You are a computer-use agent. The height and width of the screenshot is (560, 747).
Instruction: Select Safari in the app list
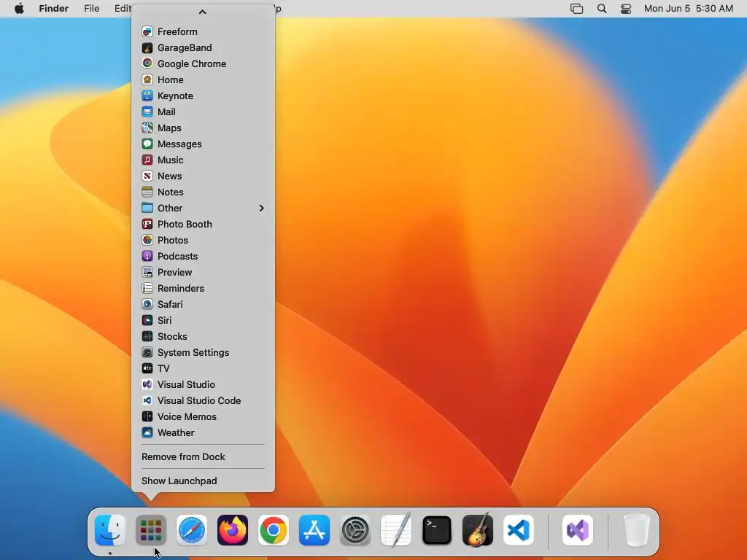[203, 304]
